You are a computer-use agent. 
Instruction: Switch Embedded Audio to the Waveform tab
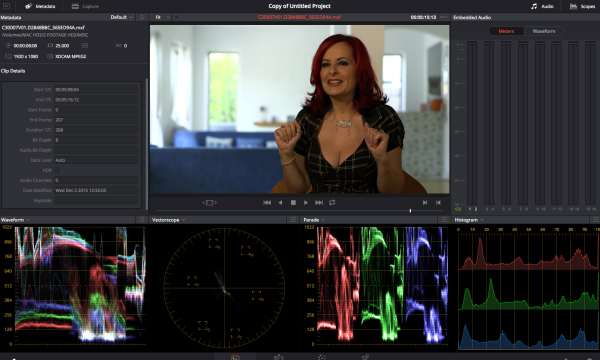(544, 31)
